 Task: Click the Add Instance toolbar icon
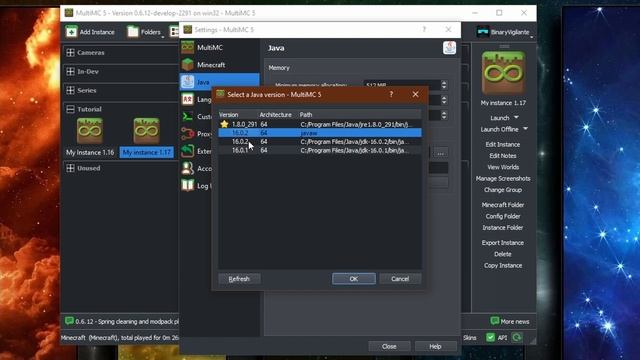tap(71, 32)
